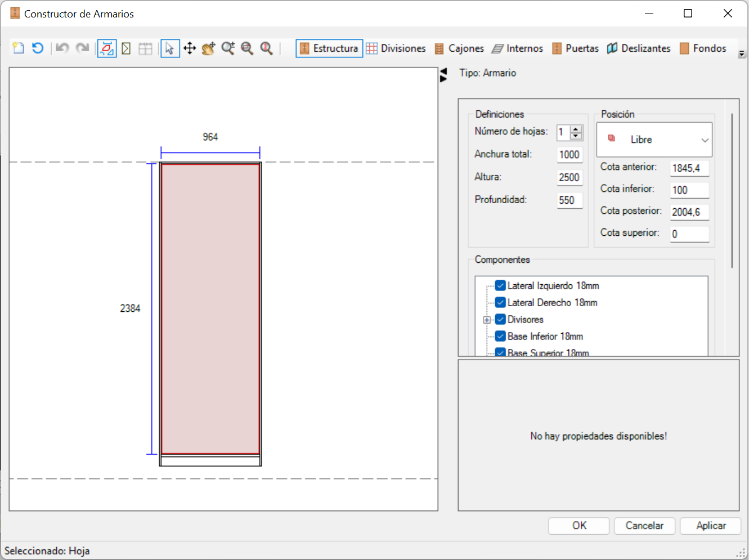Click the panel splitter collapse arrows
The image size is (749, 560).
pos(443,75)
